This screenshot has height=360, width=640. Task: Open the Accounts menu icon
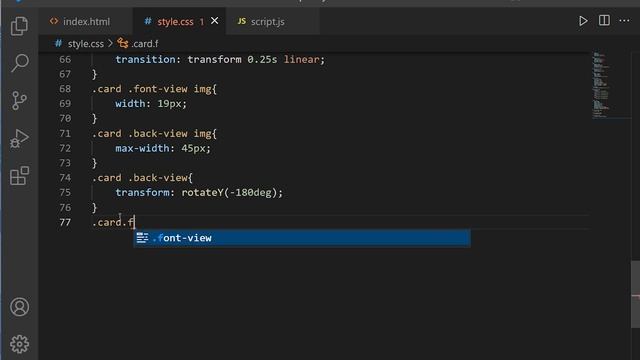(19, 307)
